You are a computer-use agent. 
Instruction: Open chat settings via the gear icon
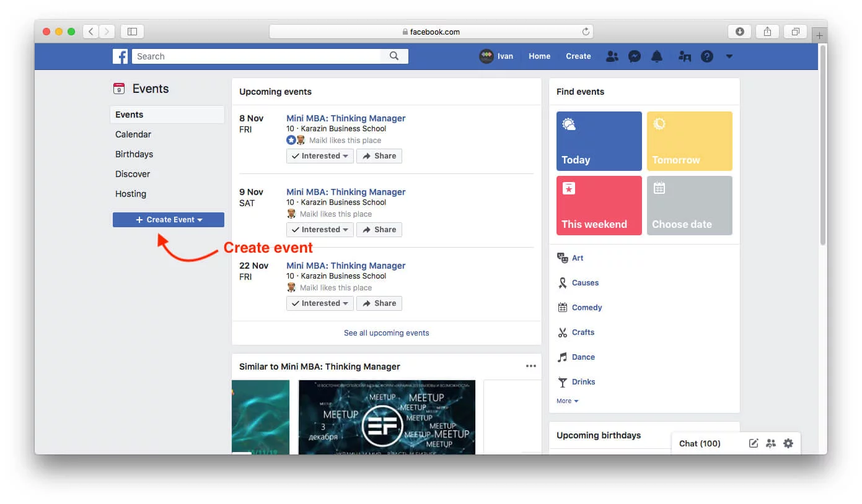(788, 443)
